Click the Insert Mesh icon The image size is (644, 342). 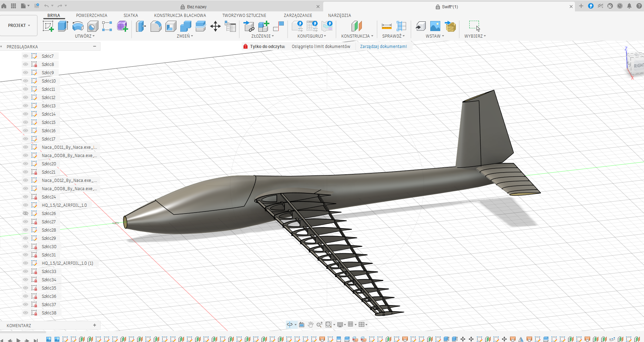pos(450,26)
